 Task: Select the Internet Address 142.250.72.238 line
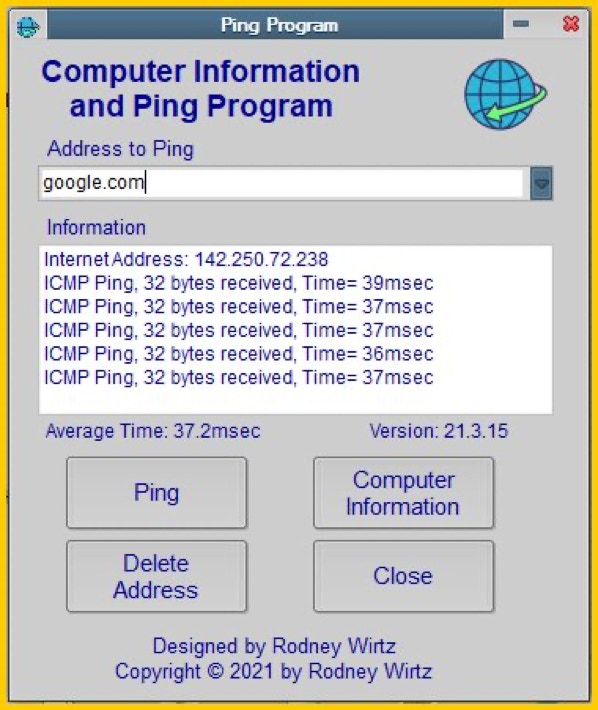click(x=186, y=259)
